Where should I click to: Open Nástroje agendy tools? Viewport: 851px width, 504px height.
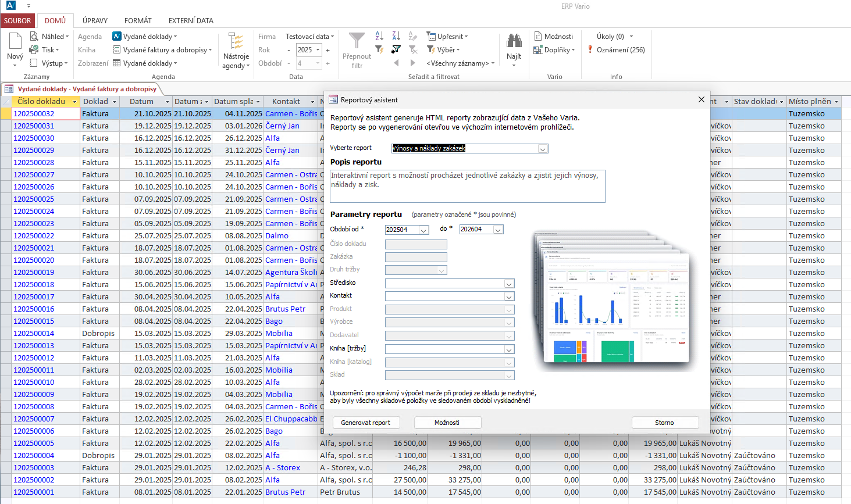point(236,51)
